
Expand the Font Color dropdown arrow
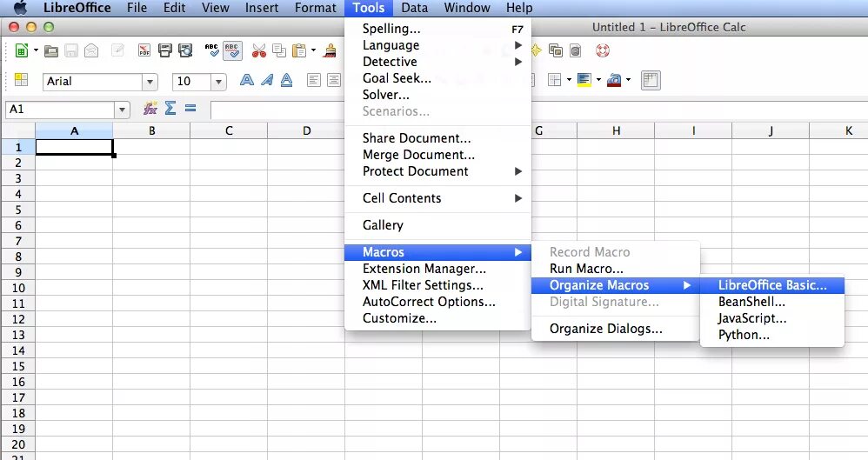pyautogui.click(x=628, y=80)
